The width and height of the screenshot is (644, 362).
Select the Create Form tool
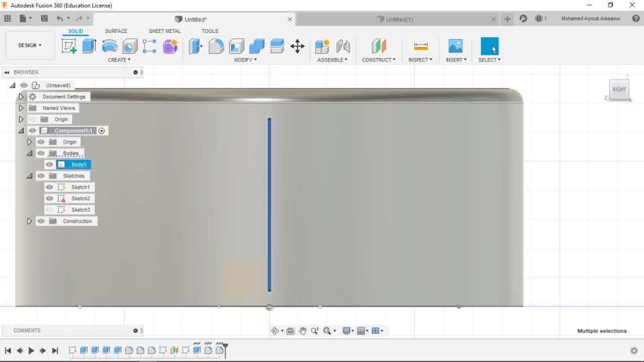[x=170, y=46]
